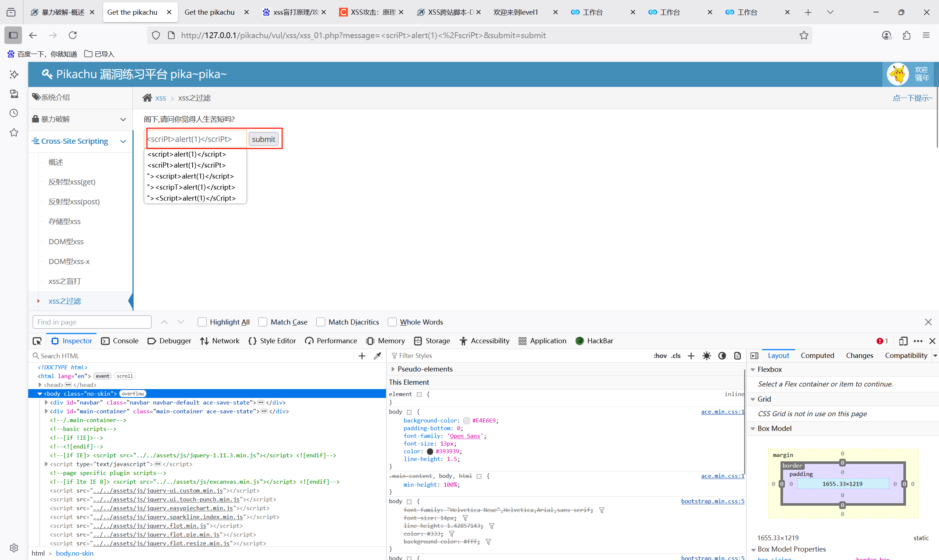
Task: Toggle responsive design mode icon
Action: (x=903, y=341)
